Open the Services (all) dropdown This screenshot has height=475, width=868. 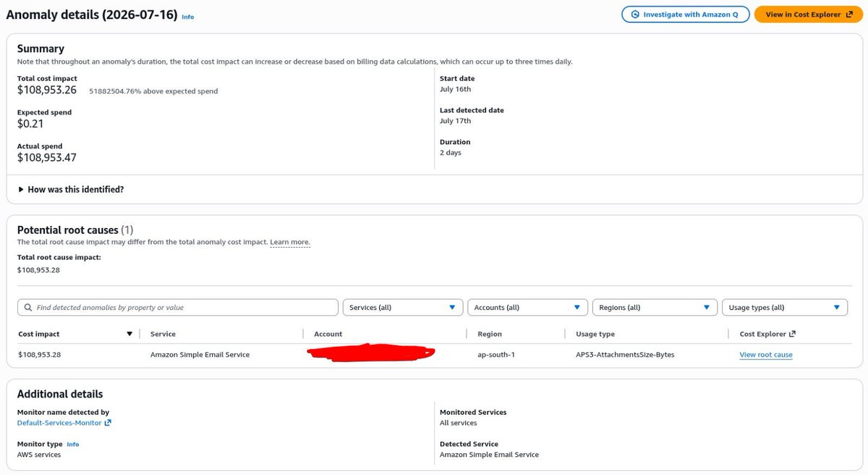click(x=402, y=307)
